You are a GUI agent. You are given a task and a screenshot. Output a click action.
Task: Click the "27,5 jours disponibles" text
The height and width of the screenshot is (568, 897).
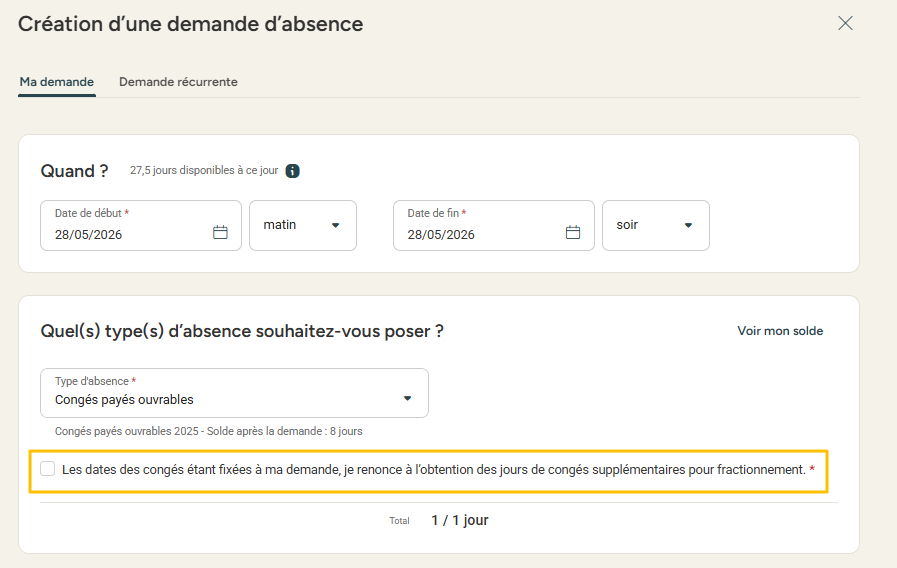pyautogui.click(x=204, y=171)
